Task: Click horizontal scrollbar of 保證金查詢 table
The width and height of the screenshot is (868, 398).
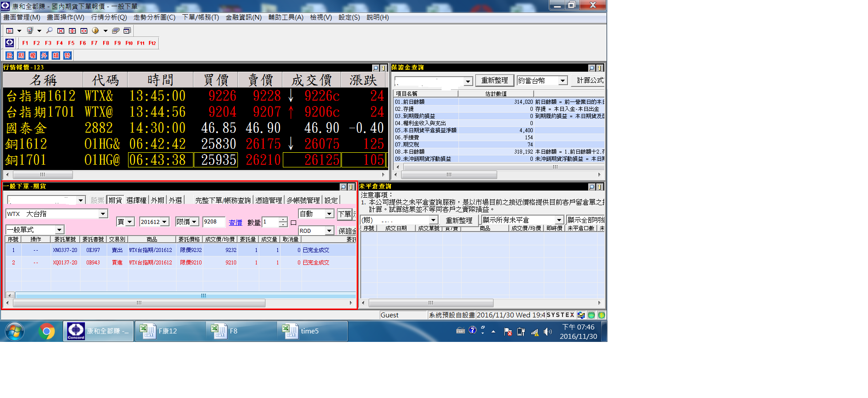Action: coord(449,175)
